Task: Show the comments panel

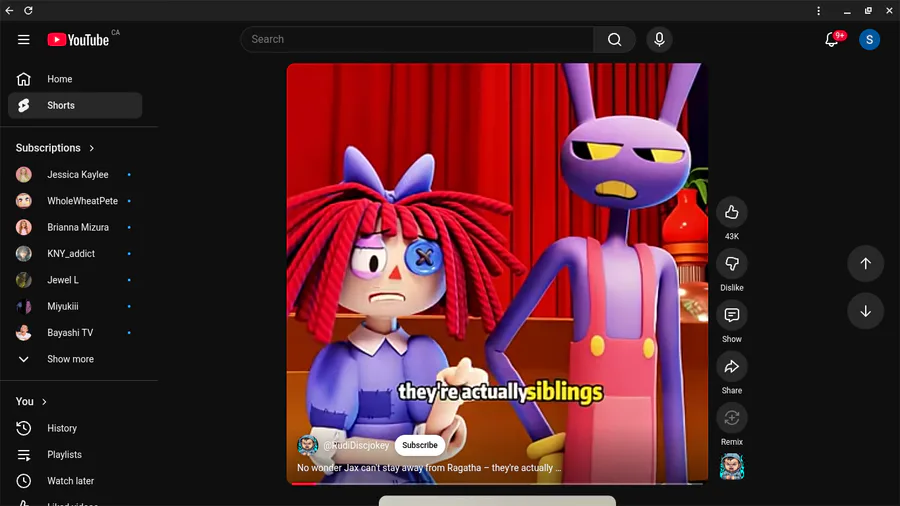Action: point(731,315)
